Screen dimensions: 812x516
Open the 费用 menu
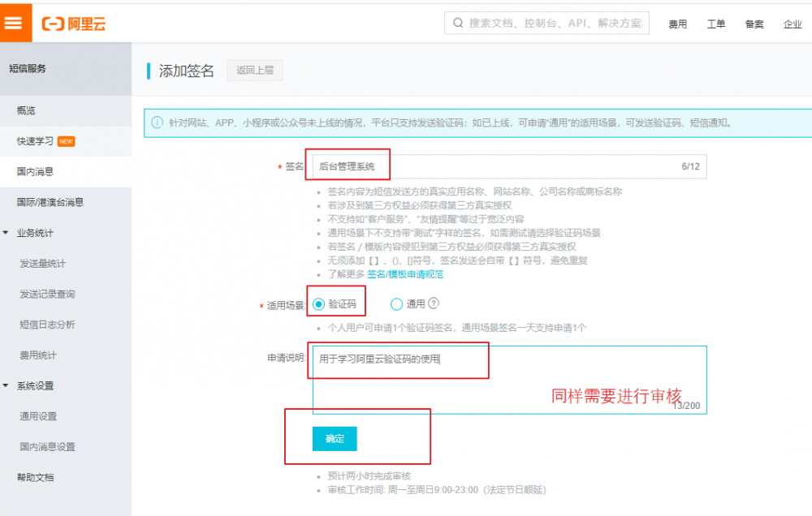pyautogui.click(x=678, y=24)
